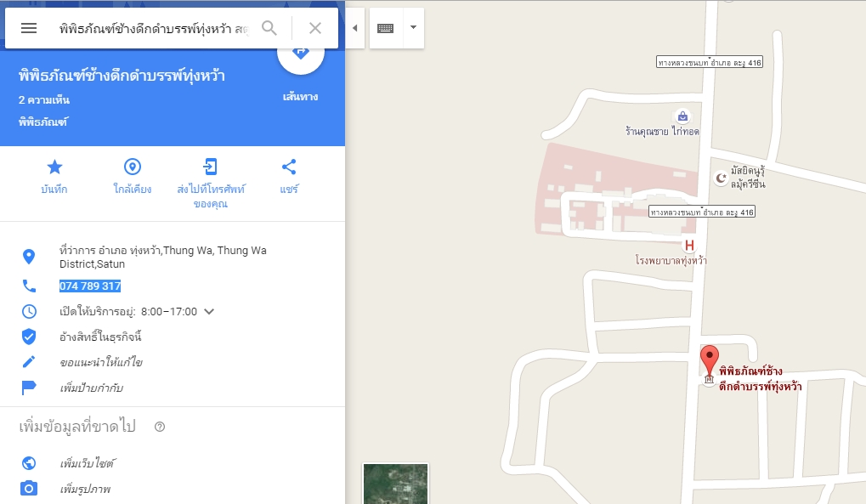Click the claim this business link
Image resolution: width=866 pixels, height=504 pixels.
100,337
